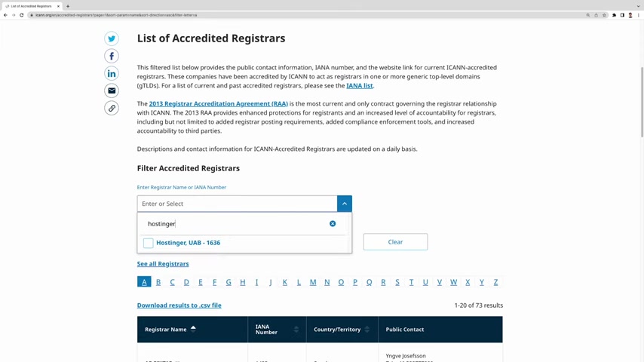Image resolution: width=644 pixels, height=362 pixels.
Task: Filter registrars by letter H
Action: point(243,282)
